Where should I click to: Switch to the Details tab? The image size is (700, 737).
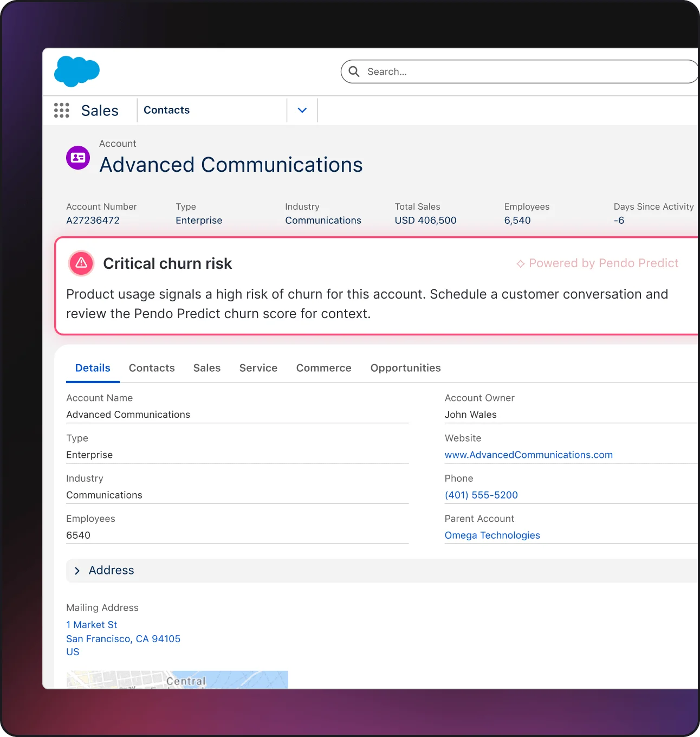click(x=93, y=368)
